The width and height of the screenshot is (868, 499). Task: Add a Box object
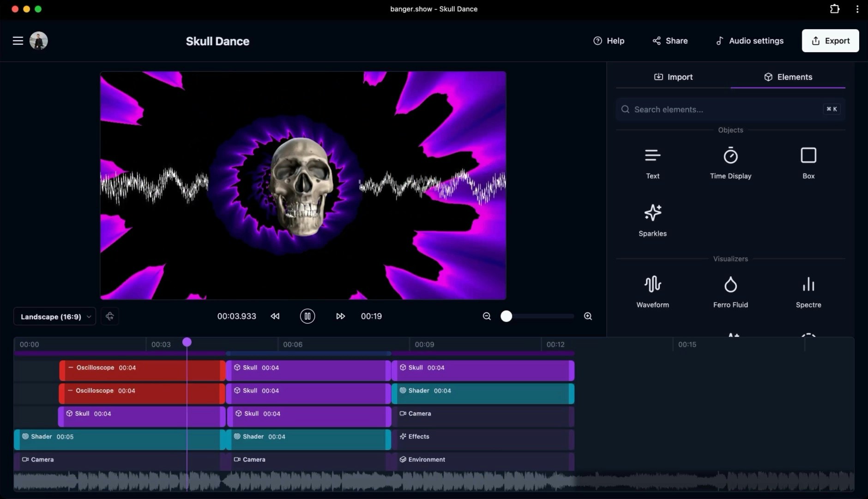[808, 163]
